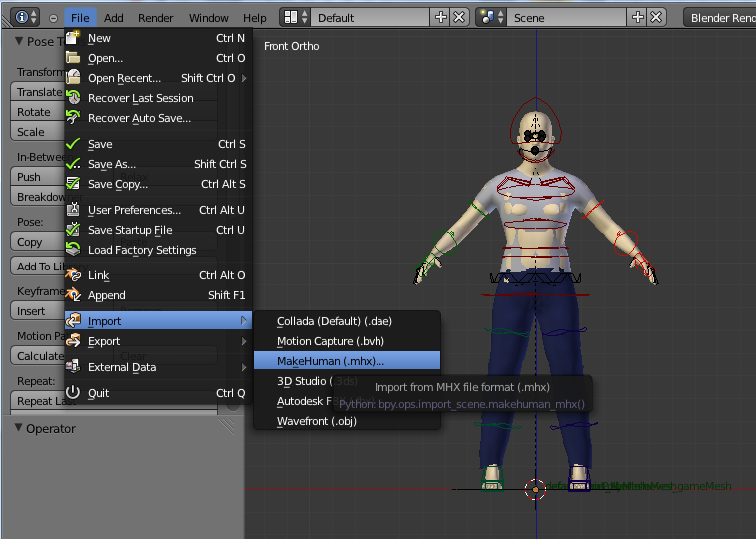Viewport: 756px width, 539px height.
Task: Delete the current scene
Action: (657, 17)
